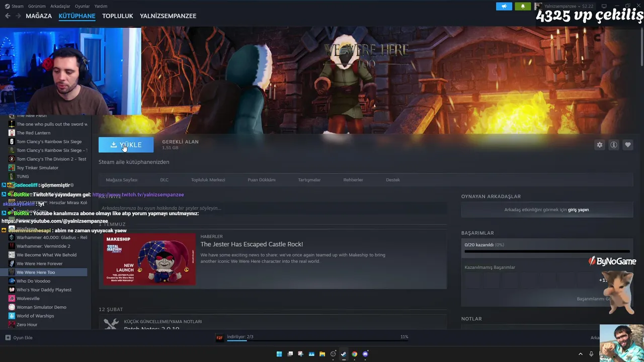644x362 pixels.
Task: Click the Oyun Ekle add game button
Action: click(x=19, y=338)
